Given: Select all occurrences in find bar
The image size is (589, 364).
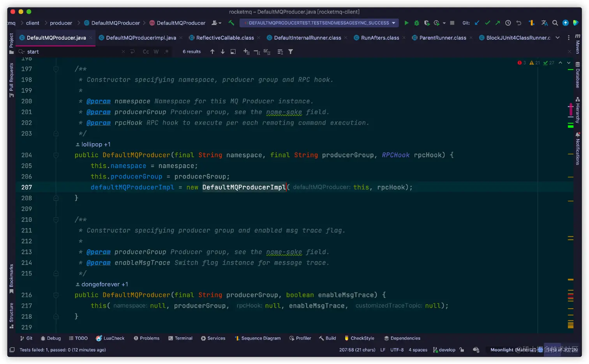Looking at the screenshot, I should pyautogui.click(x=267, y=52).
